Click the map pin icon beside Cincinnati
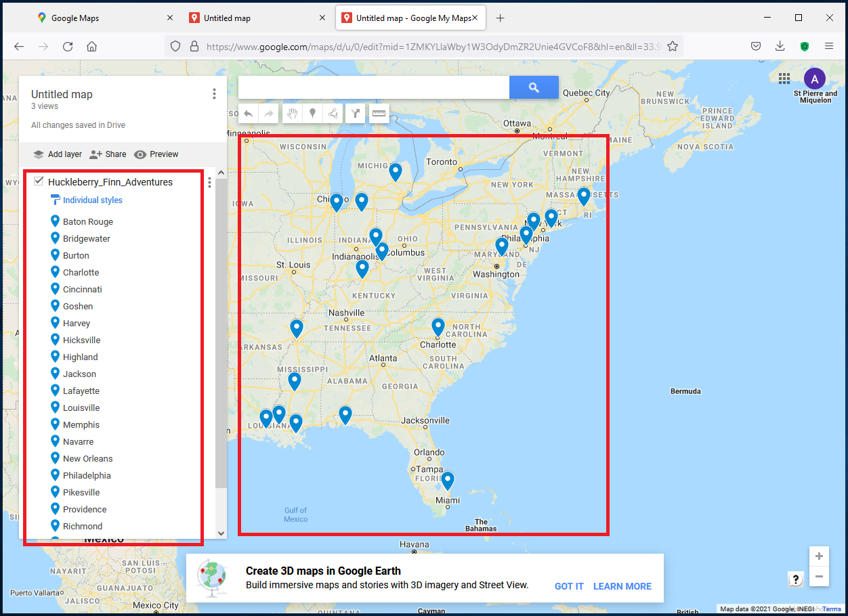848x616 pixels. tap(56, 289)
